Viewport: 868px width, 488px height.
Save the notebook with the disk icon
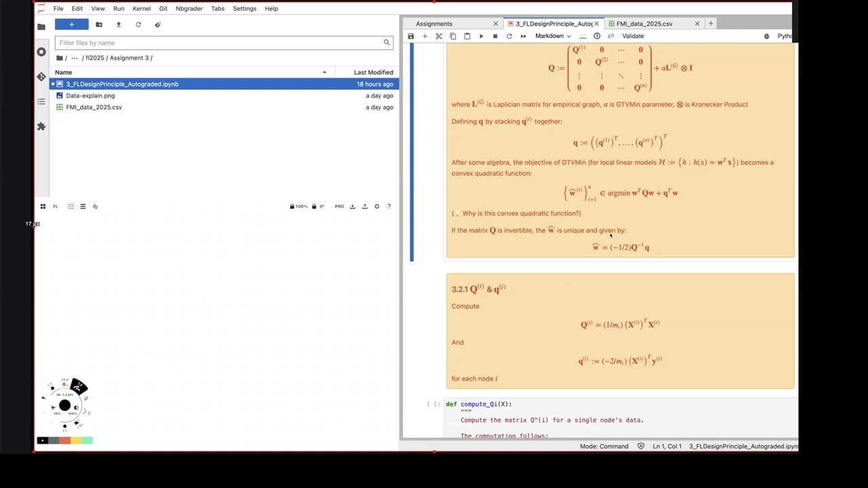point(410,36)
